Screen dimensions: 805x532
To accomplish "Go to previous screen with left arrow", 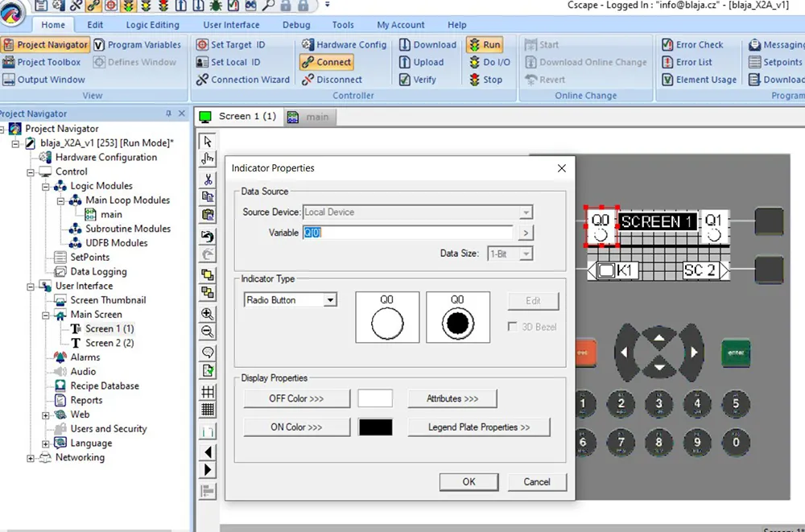I will 208,452.
